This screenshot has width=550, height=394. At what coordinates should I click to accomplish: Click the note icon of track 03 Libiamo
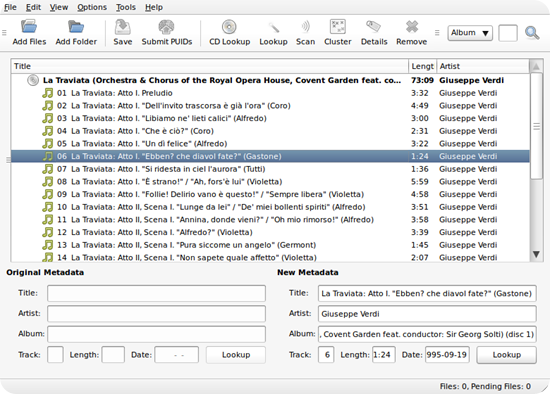[x=47, y=118]
